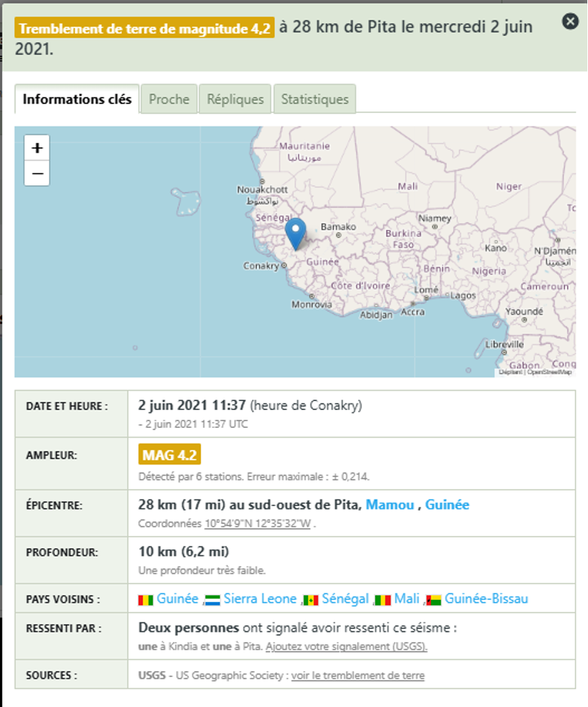Close the earthquake details popup
Viewport: 588px width, 707px height.
(x=570, y=21)
